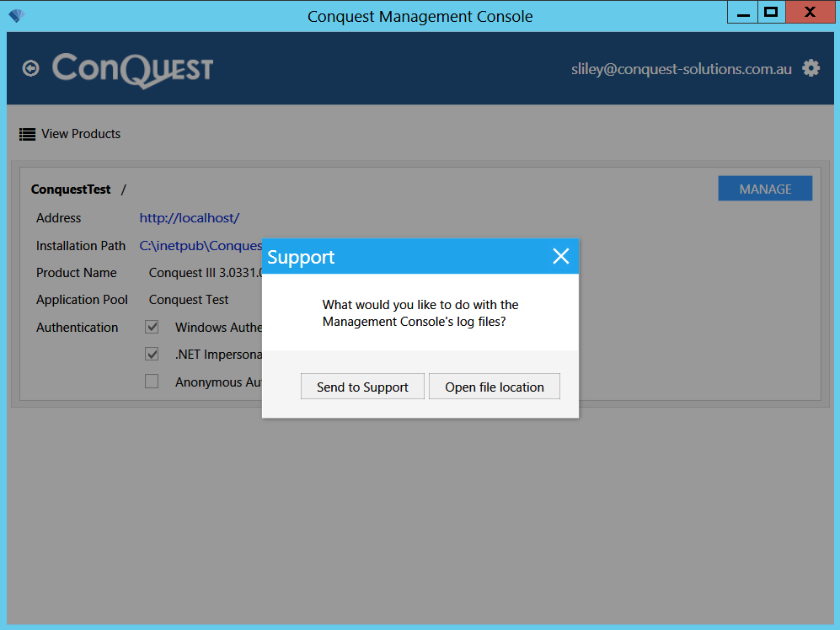Click the Conquest Test application pool value
Image resolution: width=840 pixels, height=630 pixels.
(189, 300)
